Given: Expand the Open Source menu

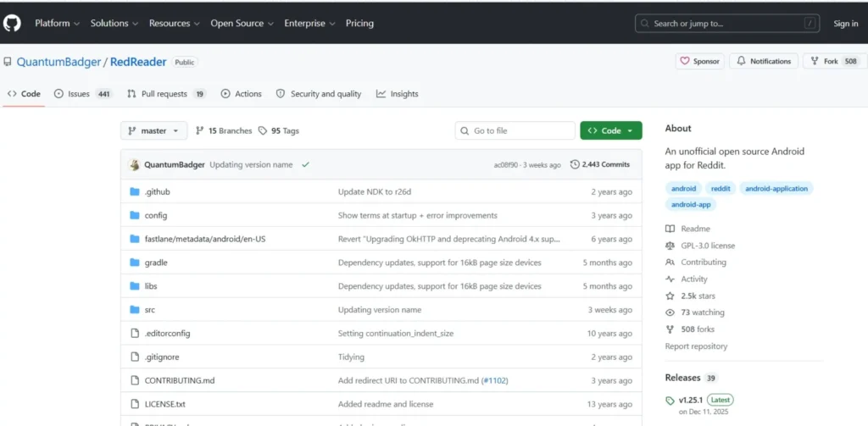Looking at the screenshot, I should pyautogui.click(x=242, y=23).
